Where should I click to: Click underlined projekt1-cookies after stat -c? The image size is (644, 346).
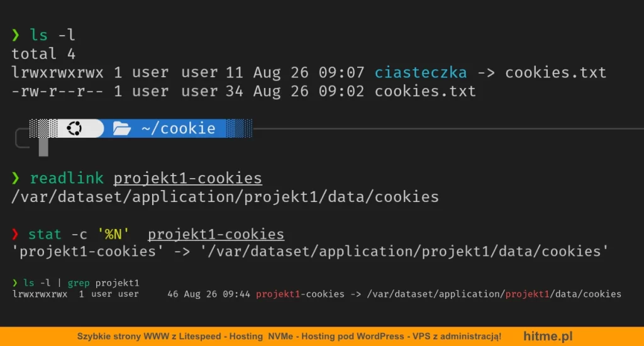[216, 235]
